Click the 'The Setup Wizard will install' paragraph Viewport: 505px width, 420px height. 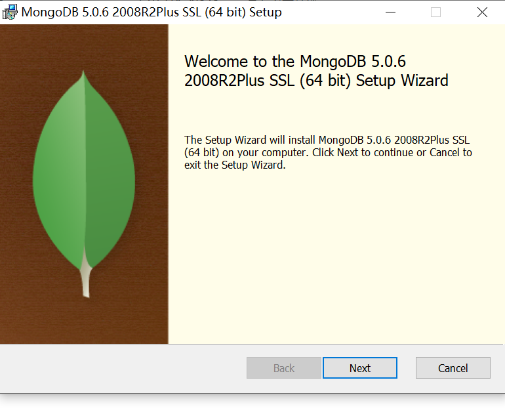point(328,152)
